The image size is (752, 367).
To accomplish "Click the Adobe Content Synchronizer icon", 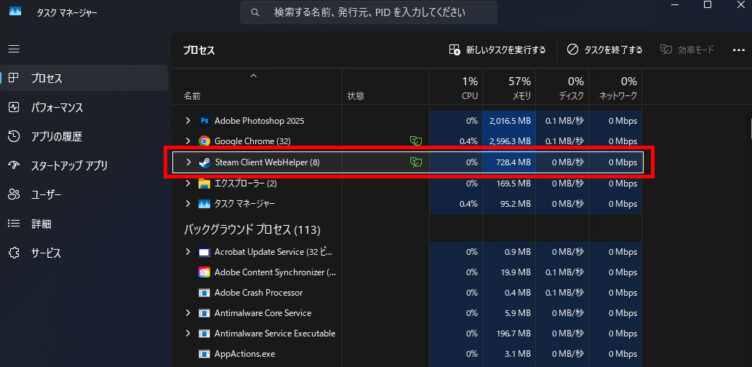I will click(204, 272).
